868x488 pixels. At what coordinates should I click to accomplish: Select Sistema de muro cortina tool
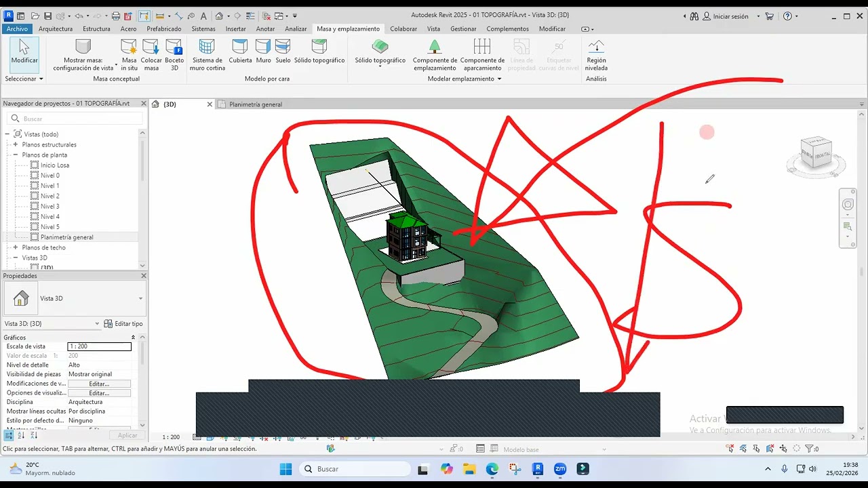click(207, 55)
